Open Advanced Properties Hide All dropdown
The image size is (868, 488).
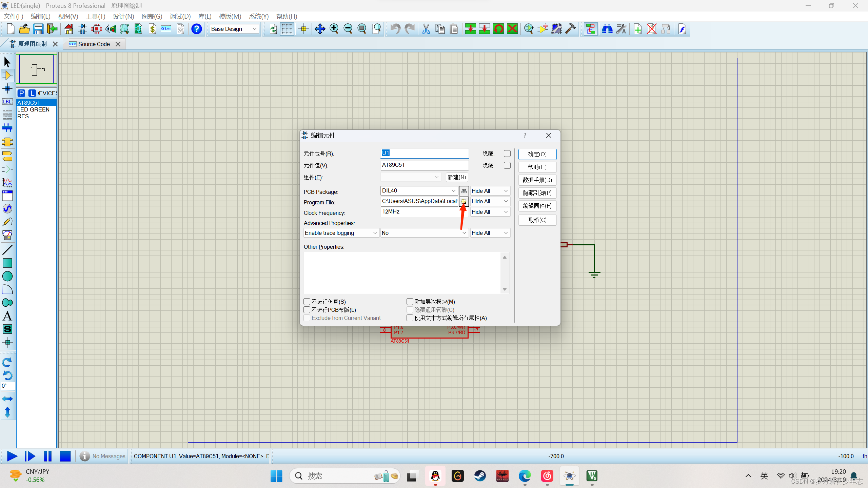(x=490, y=233)
